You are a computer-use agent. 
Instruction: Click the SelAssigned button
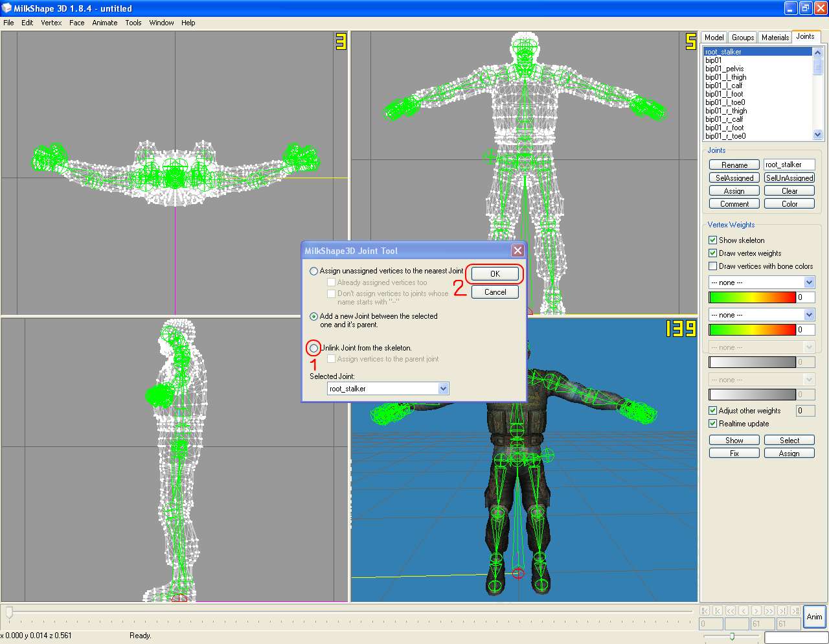734,178
